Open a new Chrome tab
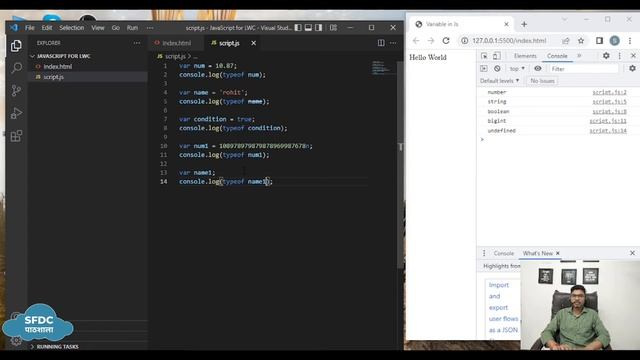Viewport: 640px width, 360px height. 524,24
